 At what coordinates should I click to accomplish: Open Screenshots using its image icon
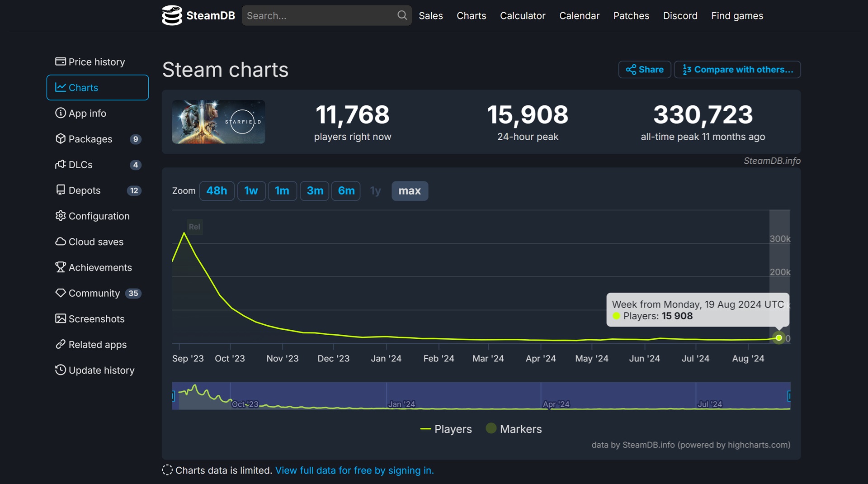point(61,319)
